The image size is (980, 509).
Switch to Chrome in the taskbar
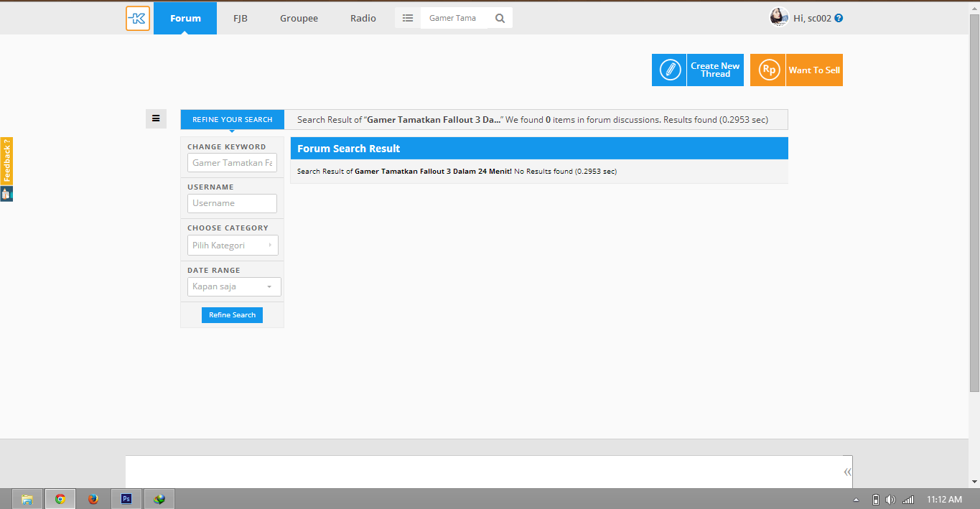click(60, 499)
